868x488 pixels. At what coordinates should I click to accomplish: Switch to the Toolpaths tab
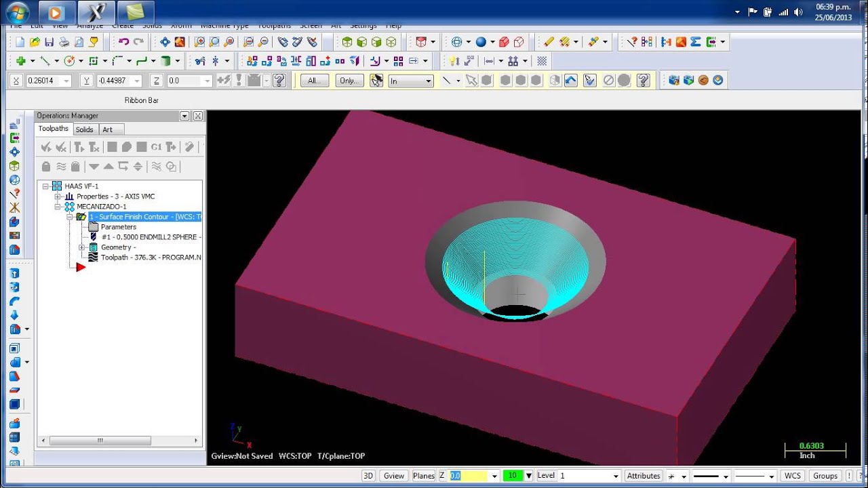(54, 129)
